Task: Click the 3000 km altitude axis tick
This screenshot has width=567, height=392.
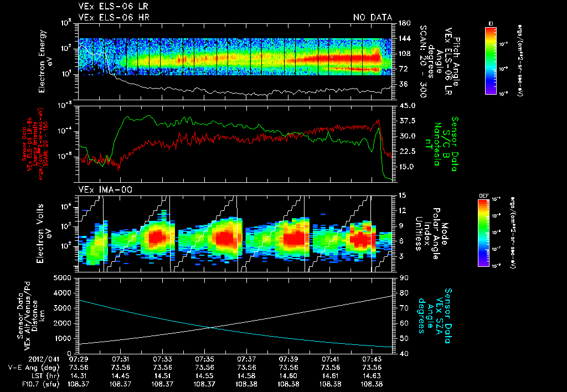Action: pyautogui.click(x=63, y=308)
